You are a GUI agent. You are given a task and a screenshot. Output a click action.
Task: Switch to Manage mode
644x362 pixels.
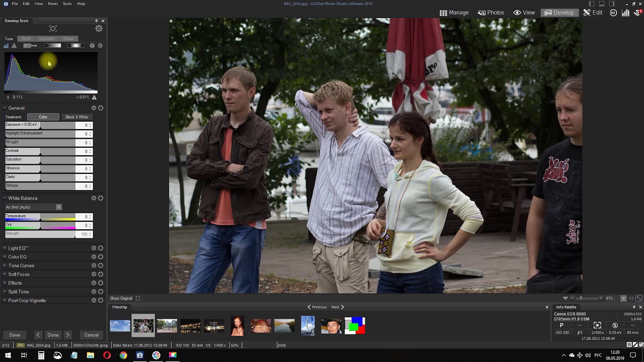(454, 13)
